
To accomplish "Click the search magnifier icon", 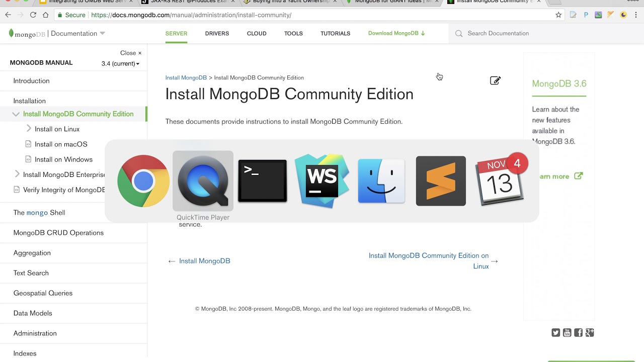I will (459, 33).
